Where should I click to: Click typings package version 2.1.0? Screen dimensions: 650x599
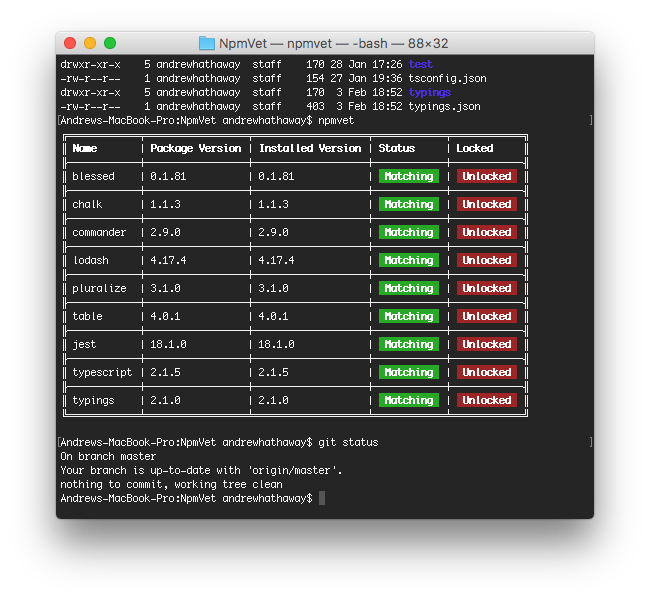[165, 400]
